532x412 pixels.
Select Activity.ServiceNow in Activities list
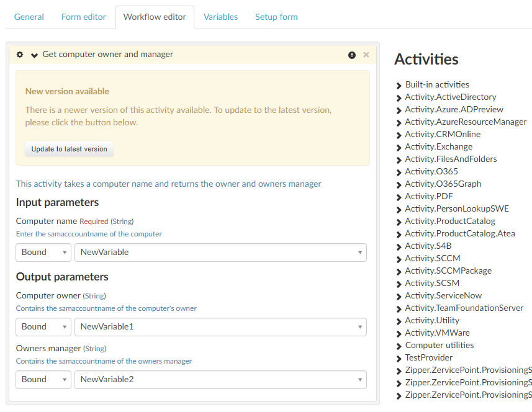click(443, 295)
